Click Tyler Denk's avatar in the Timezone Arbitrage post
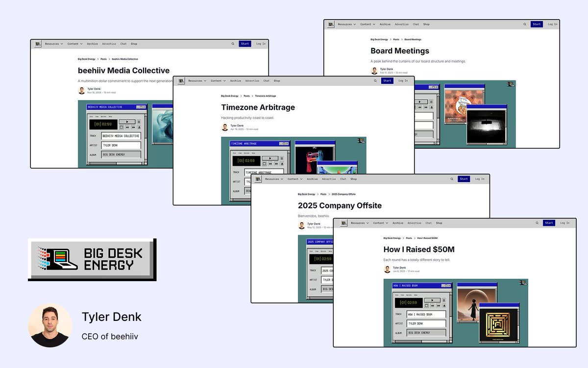Image resolution: width=588 pixels, height=368 pixels. 225,127
